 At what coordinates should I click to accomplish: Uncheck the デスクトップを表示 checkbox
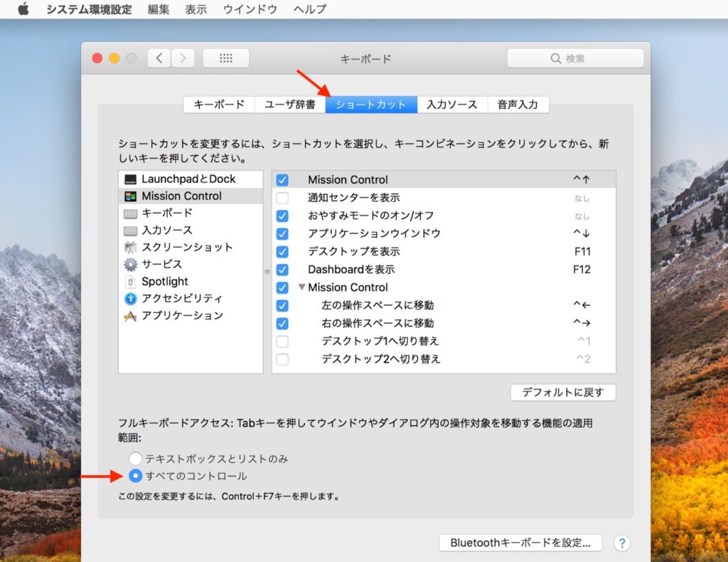(282, 252)
